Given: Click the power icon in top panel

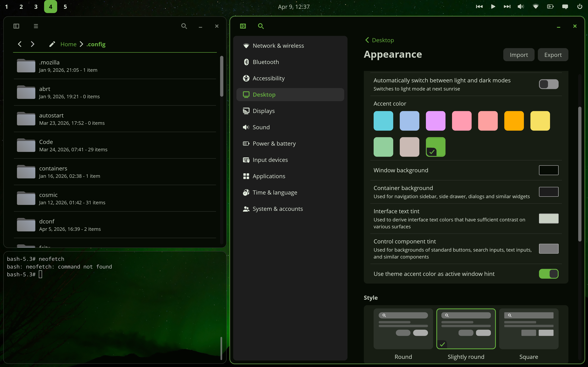Looking at the screenshot, I should [x=579, y=7].
